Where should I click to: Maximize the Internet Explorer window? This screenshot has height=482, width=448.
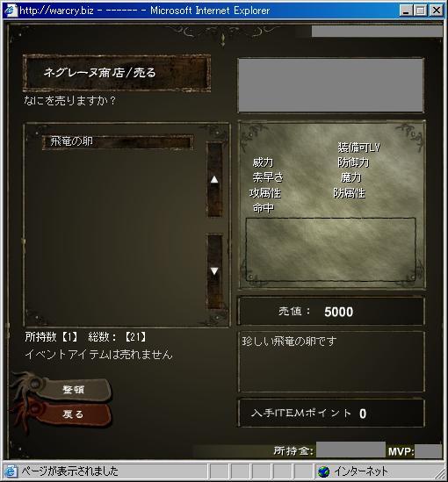(421, 11)
